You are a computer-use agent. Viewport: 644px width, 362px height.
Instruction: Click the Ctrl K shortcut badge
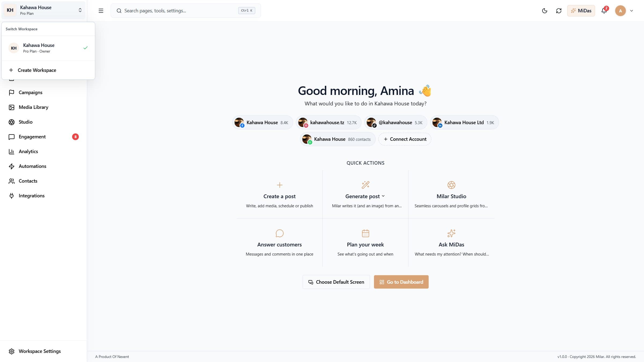coord(247,11)
